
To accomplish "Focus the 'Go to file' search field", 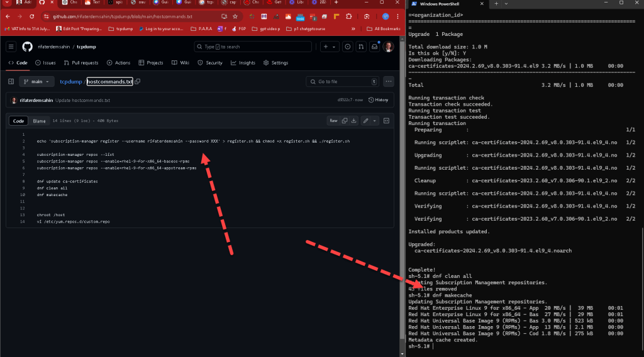I will pyautogui.click(x=342, y=82).
